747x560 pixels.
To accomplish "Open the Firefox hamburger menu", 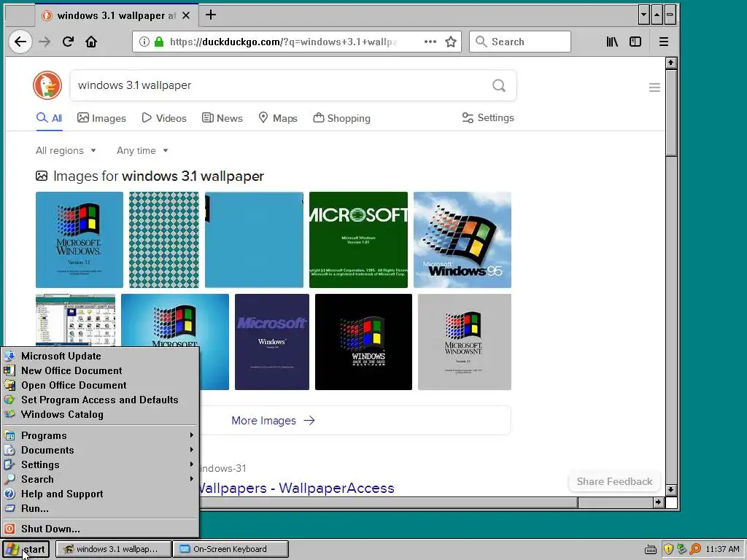I will [664, 42].
